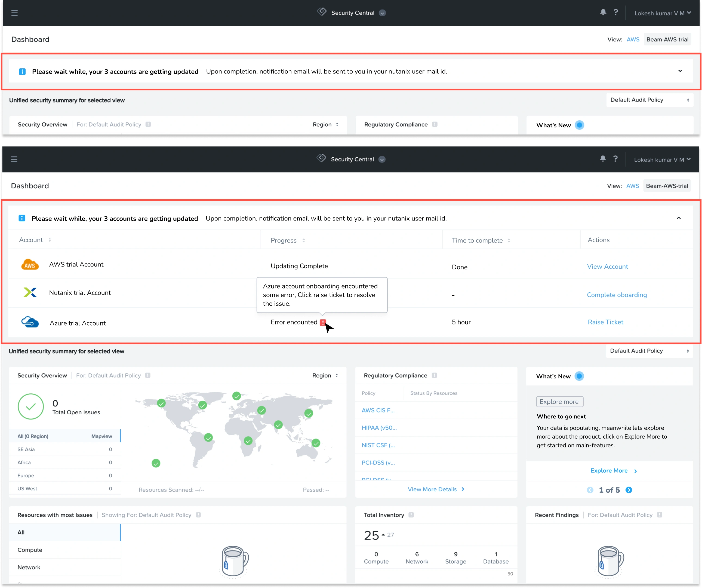Click info icon next to Total Inventory
The image size is (702, 588).
point(411,515)
